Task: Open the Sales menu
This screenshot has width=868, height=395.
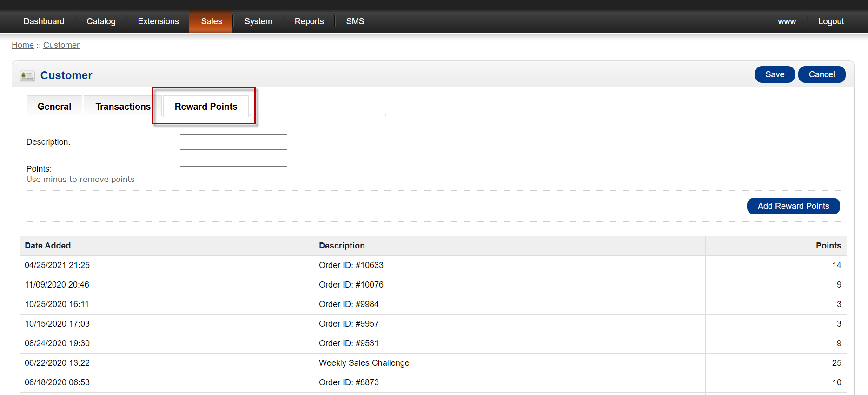Action: coord(211,21)
